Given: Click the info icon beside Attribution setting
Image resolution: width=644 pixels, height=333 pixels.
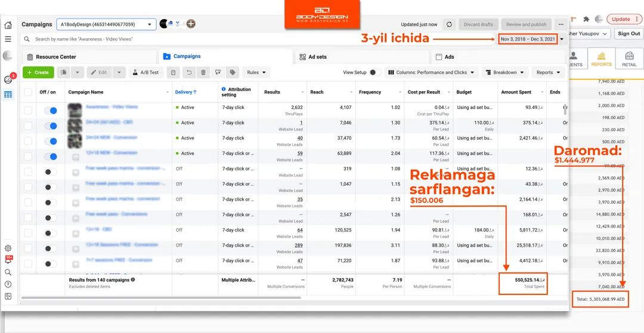Looking at the screenshot, I should click(x=224, y=89).
